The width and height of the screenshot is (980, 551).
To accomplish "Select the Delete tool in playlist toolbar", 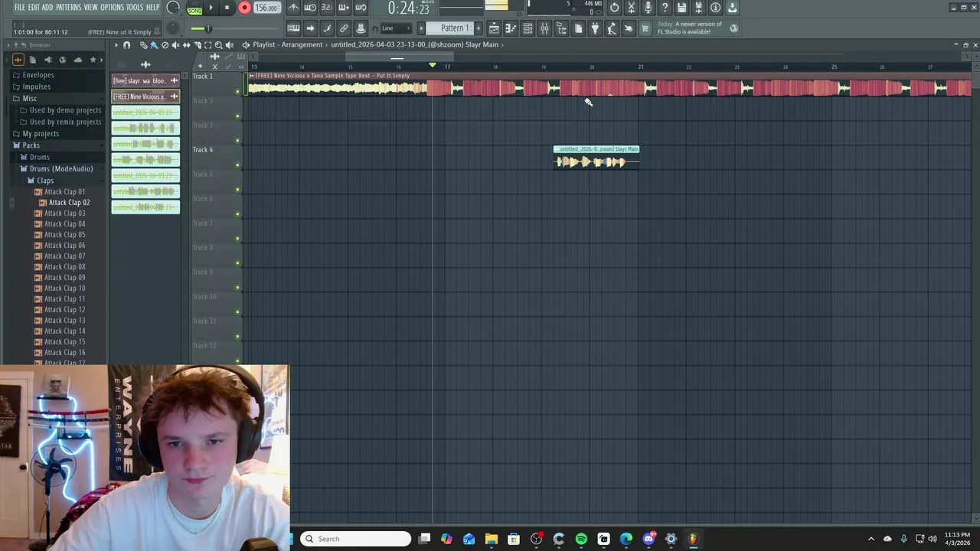I will pyautogui.click(x=165, y=45).
